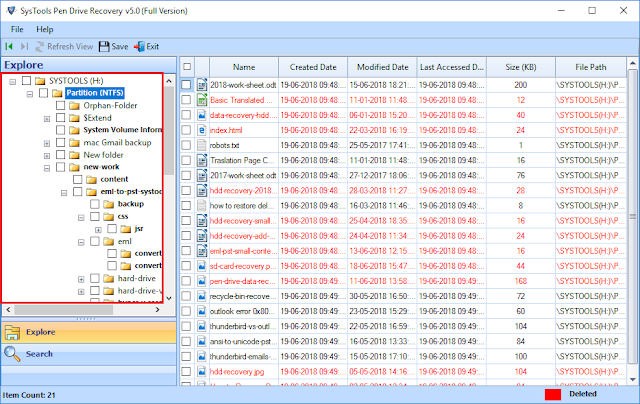
Task: Click the Save floppy disk button
Action: 113,47
